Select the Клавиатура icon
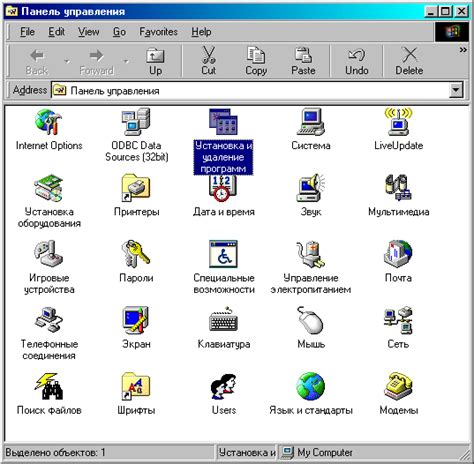The image size is (474, 464). [223, 320]
